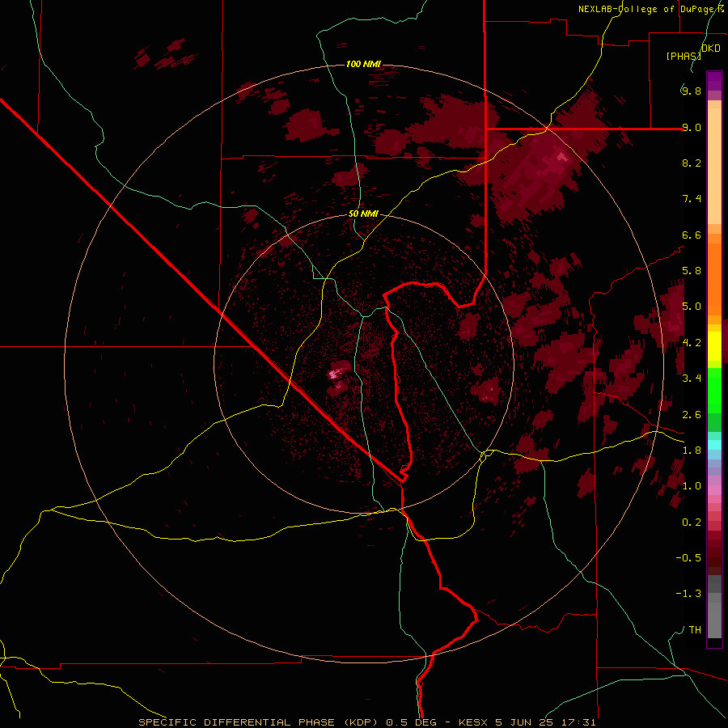Click the 0.2 scale value

[x=692, y=523]
